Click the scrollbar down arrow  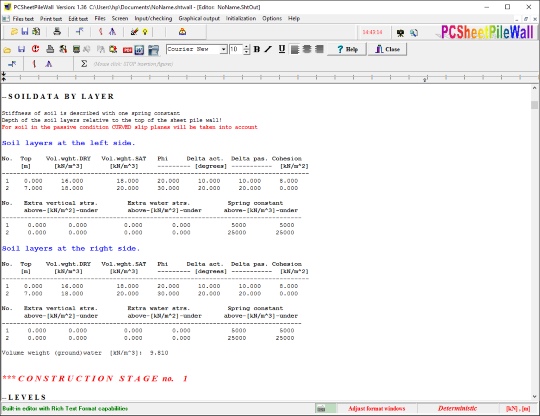click(x=534, y=397)
